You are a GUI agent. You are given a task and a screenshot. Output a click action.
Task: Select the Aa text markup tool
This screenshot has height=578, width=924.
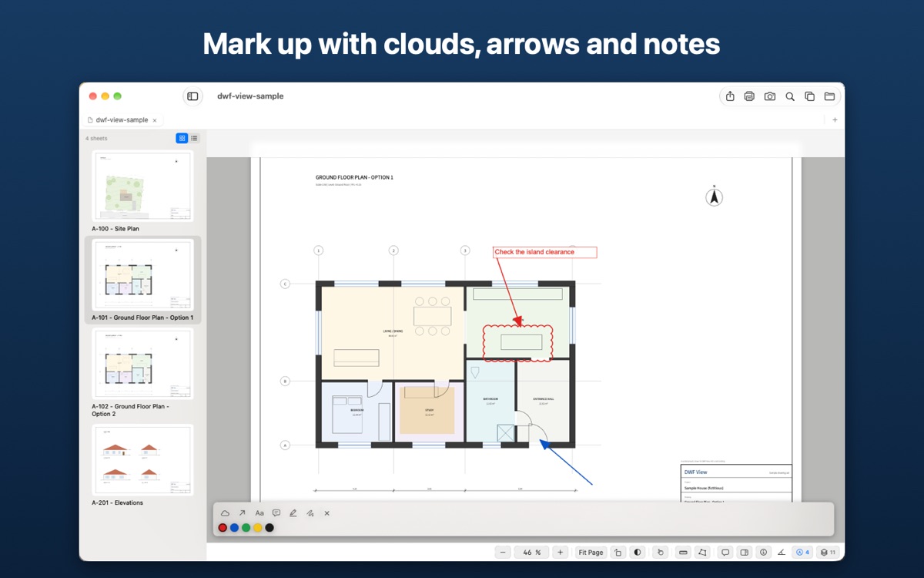[x=259, y=513]
